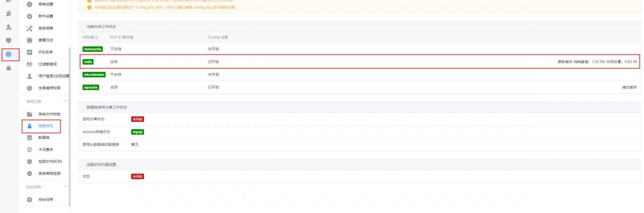Open 数据库 via its database icon
Screen dimensions: 644x213
point(30,138)
